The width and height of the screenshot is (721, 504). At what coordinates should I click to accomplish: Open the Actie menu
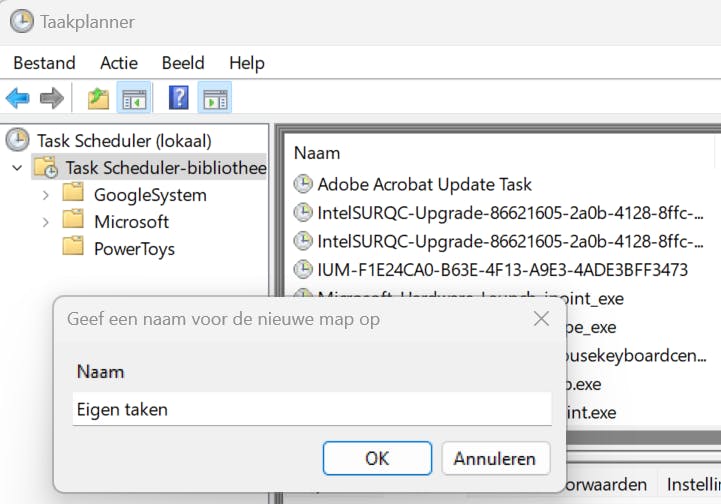[119, 63]
